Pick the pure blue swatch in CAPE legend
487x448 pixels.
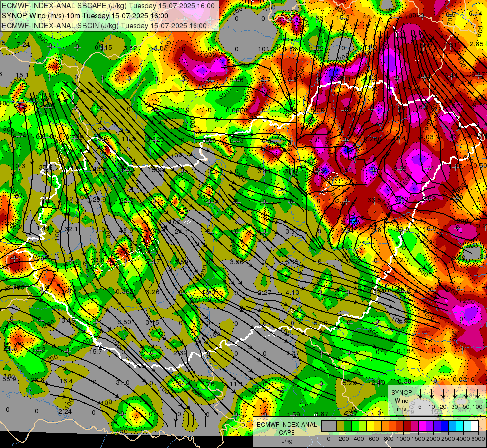pos(445,426)
